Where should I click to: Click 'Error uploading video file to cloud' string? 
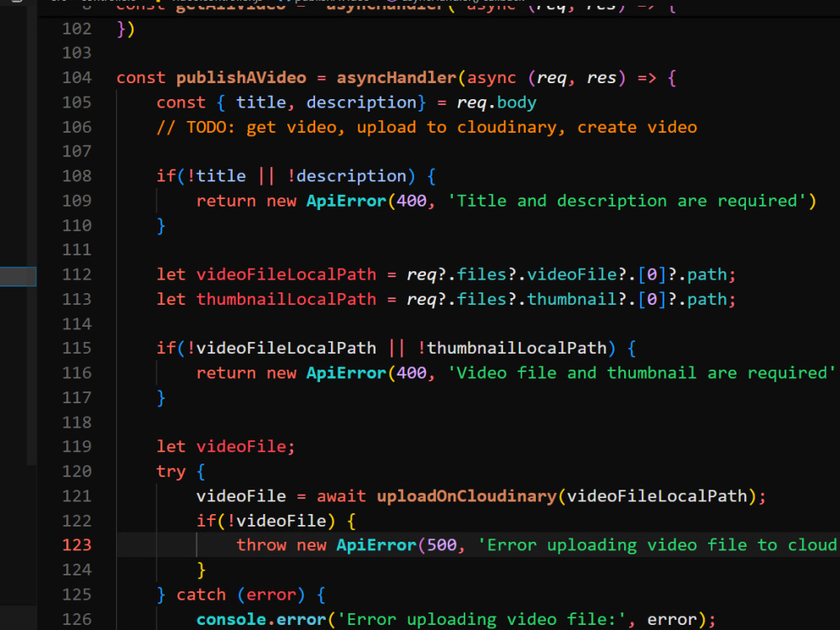(x=659, y=545)
